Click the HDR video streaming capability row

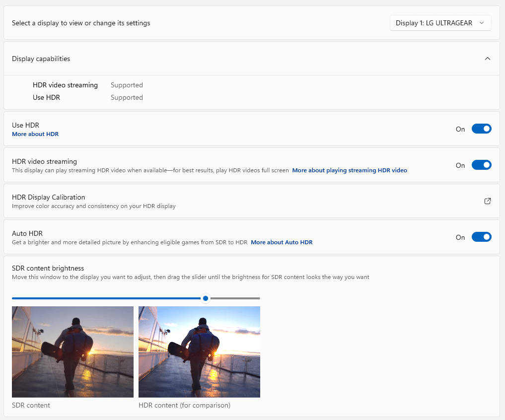tap(87, 85)
